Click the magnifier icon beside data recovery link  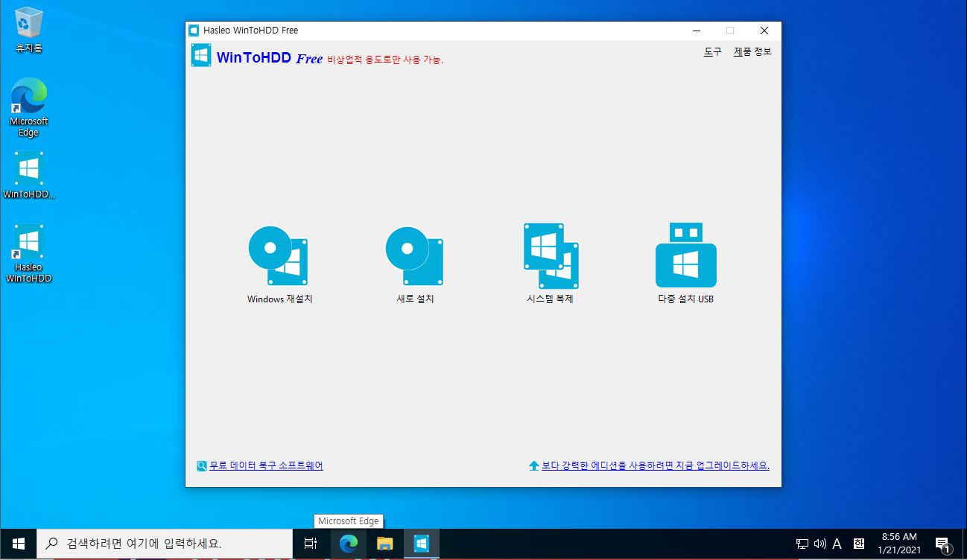[201, 466]
